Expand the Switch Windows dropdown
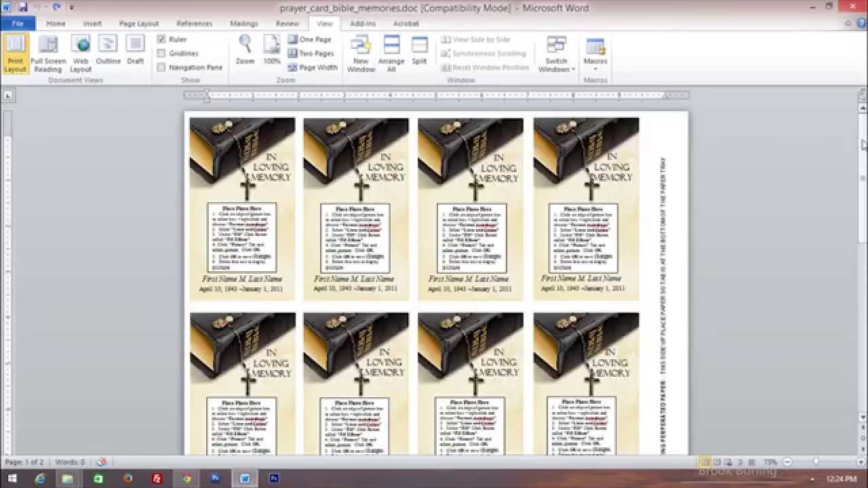This screenshot has width=868, height=488. click(556, 54)
